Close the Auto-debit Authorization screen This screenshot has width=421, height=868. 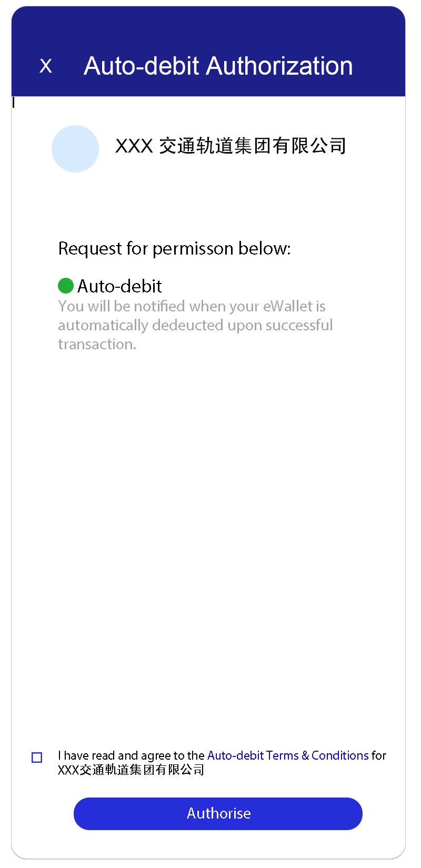point(46,66)
